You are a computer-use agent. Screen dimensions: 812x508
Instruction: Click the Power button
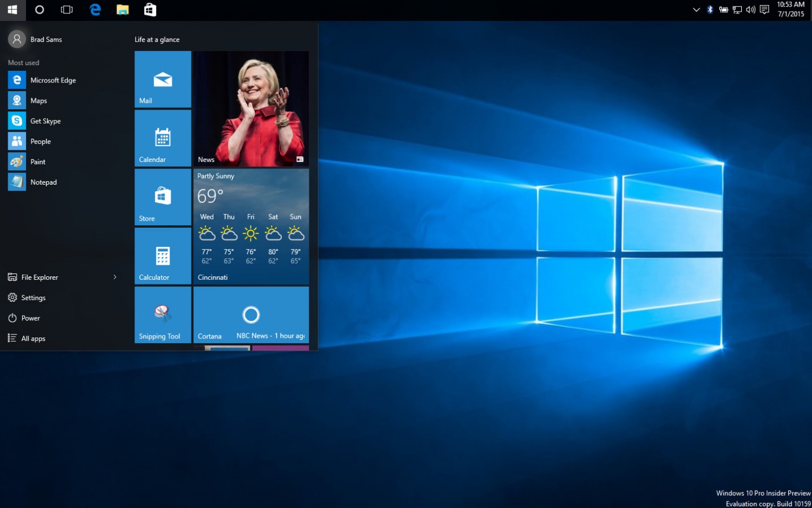[30, 318]
